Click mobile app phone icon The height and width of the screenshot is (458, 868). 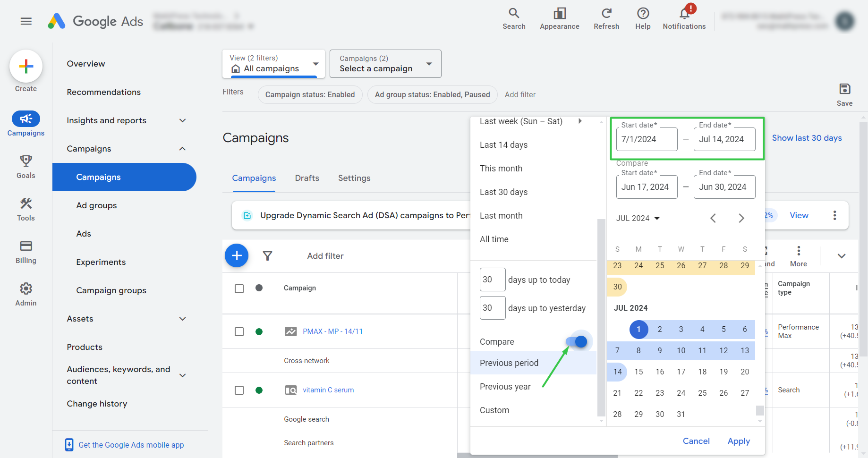(x=69, y=445)
